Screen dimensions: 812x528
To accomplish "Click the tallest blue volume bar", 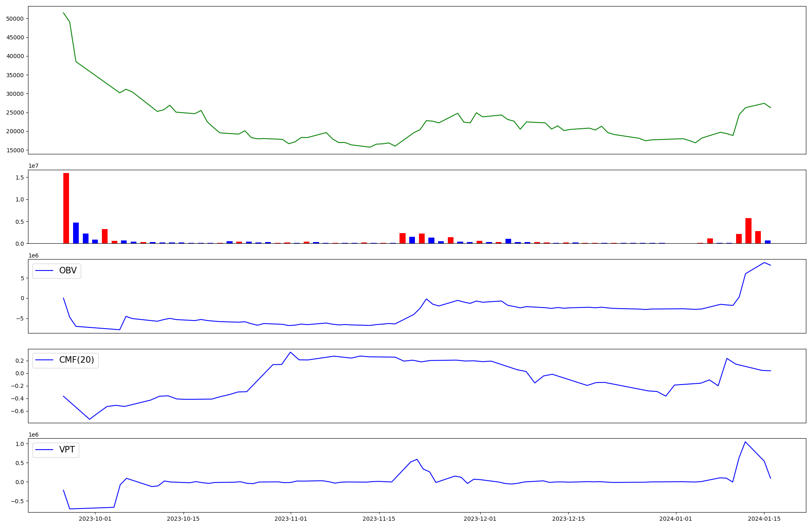I will (76, 233).
